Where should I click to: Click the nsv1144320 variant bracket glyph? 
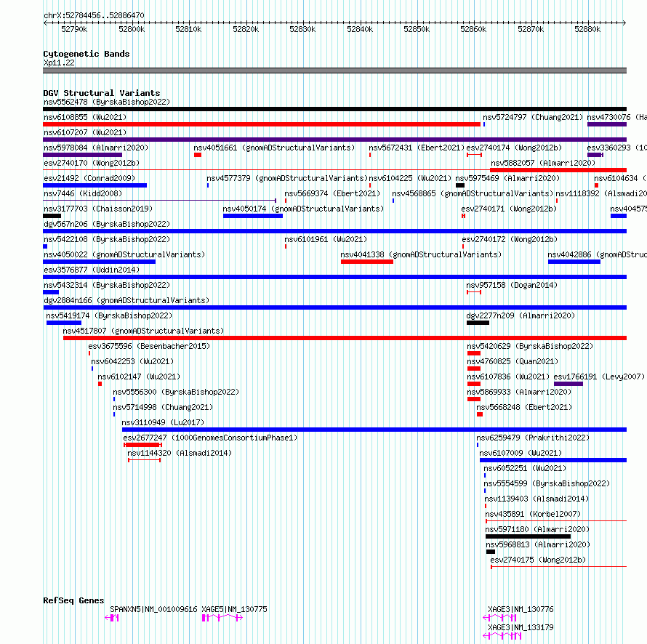(145, 460)
